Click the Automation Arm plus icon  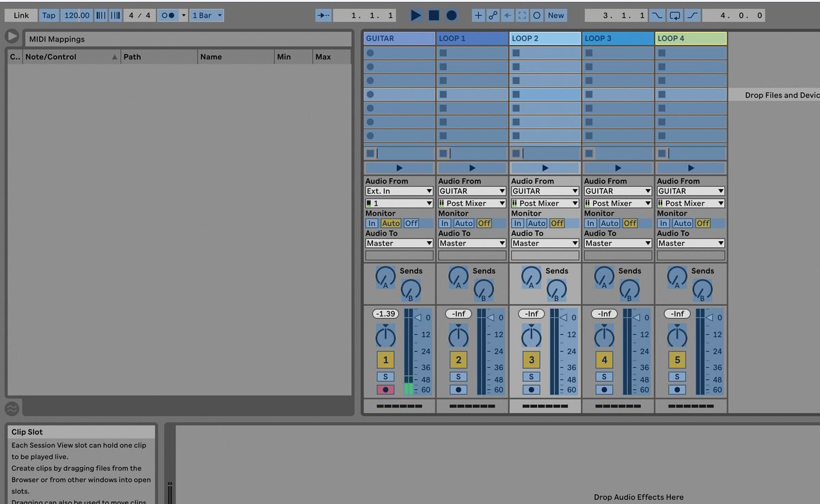[x=478, y=14]
